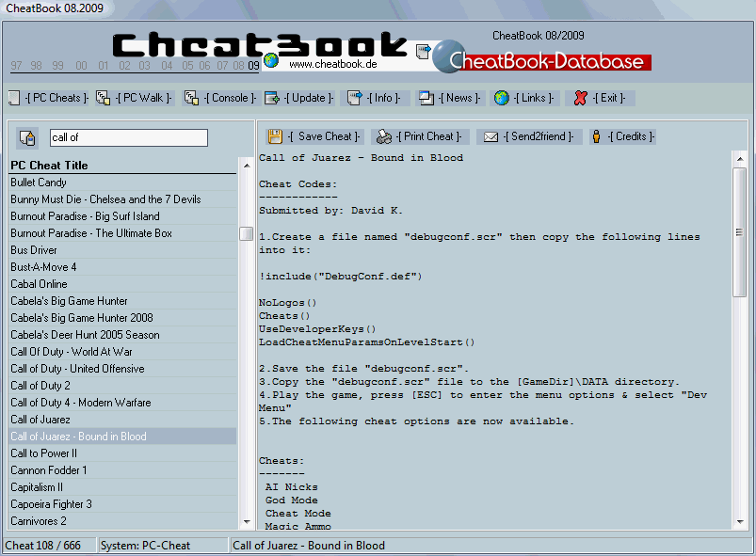756x556 pixels.
Task: Select 'Bust-A-Move 4' in the list
Action: tap(123, 267)
